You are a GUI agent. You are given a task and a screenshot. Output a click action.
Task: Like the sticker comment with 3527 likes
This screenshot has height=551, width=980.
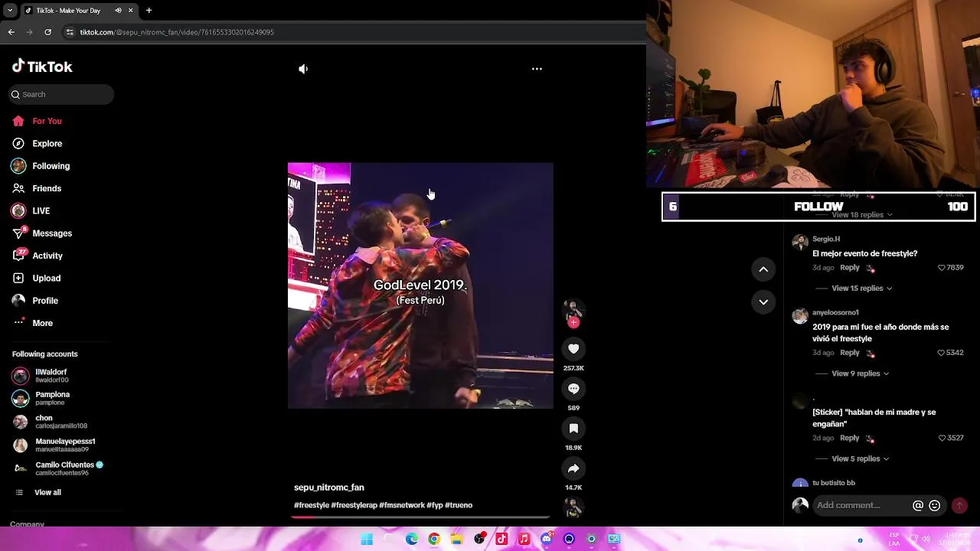click(942, 438)
